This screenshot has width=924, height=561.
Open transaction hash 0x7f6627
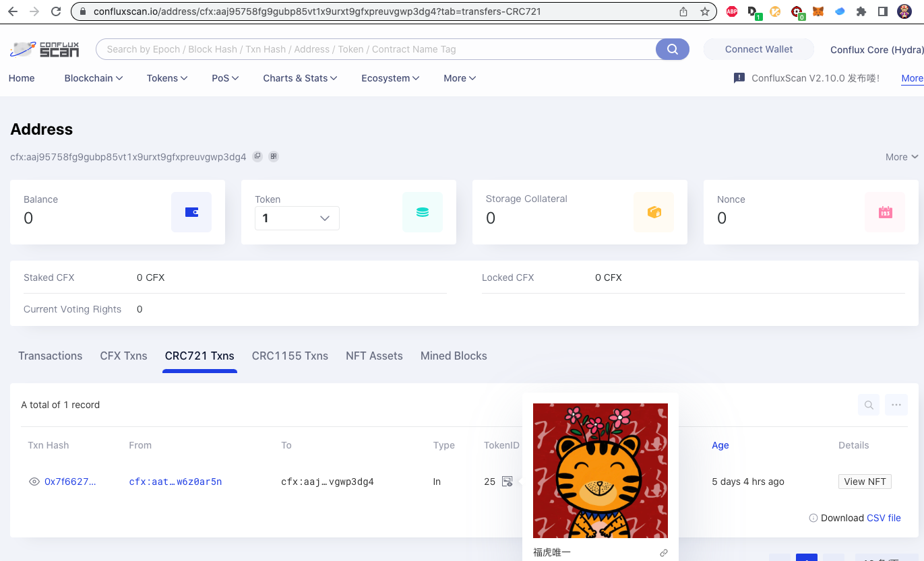click(x=70, y=482)
